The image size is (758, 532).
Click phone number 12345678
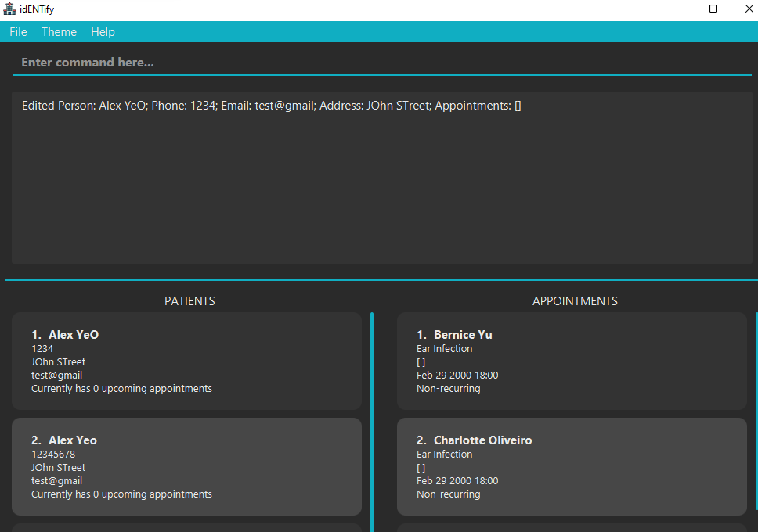click(53, 455)
